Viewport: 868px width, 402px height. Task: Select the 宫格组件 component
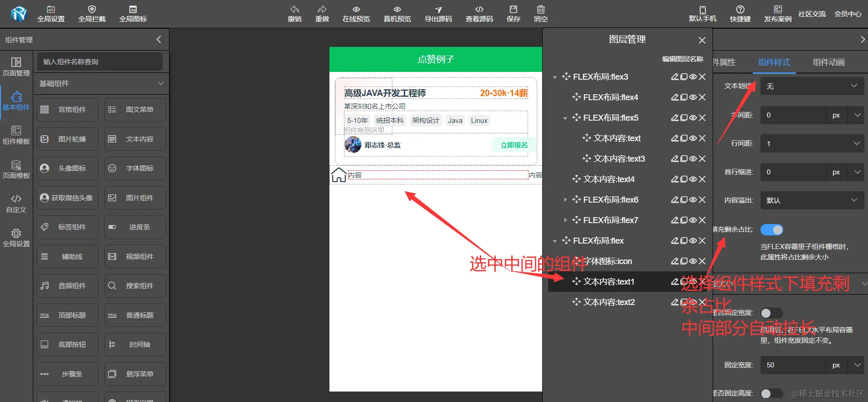click(x=67, y=110)
